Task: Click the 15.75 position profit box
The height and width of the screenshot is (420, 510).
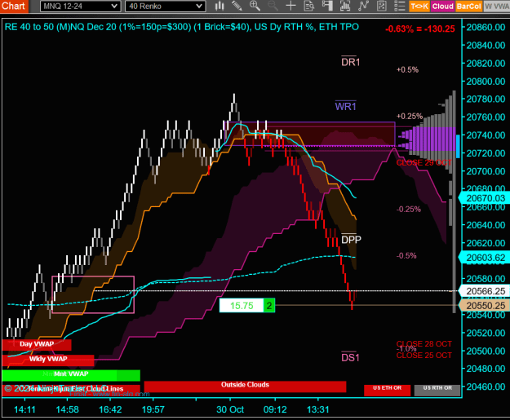Action: pos(242,306)
